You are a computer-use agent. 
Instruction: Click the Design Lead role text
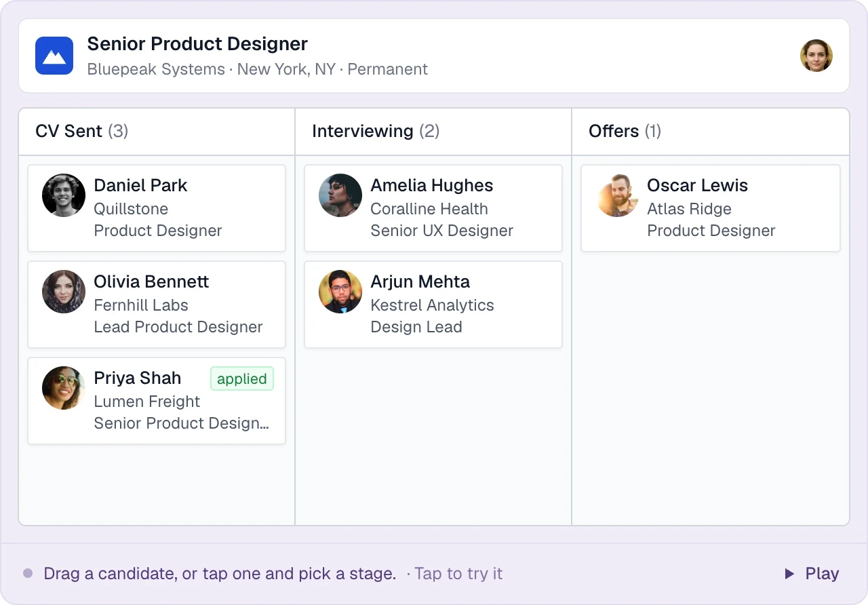[416, 327]
